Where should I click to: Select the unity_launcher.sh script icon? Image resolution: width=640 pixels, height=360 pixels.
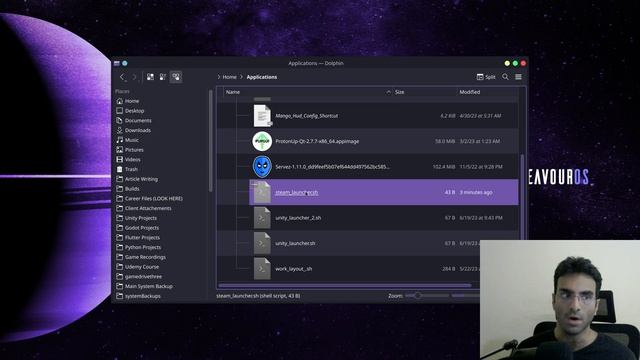coord(262,243)
